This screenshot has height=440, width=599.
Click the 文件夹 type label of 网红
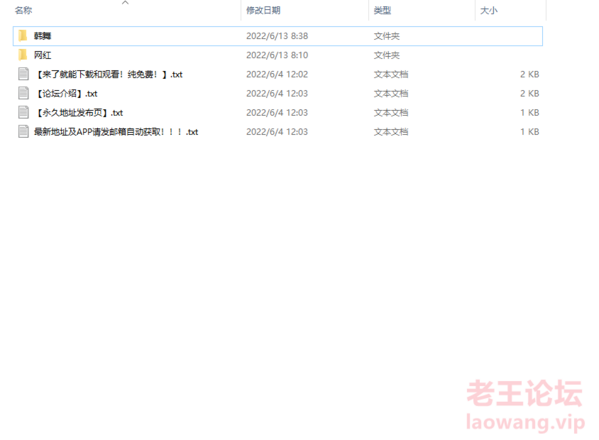click(x=387, y=55)
